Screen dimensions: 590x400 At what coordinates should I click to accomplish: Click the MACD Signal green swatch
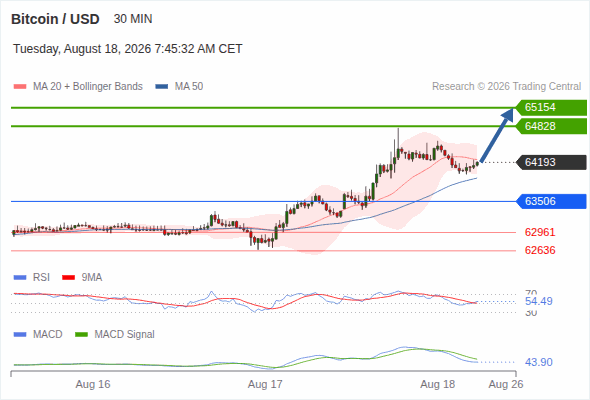click(81, 335)
